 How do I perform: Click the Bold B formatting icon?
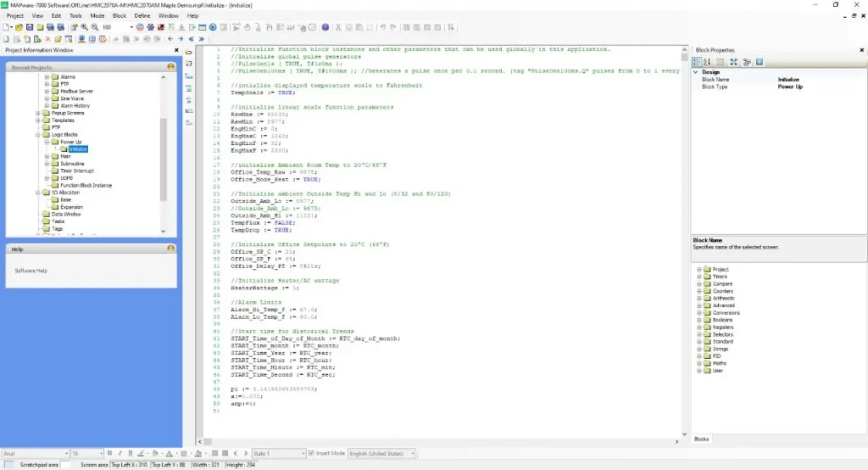click(x=109, y=453)
